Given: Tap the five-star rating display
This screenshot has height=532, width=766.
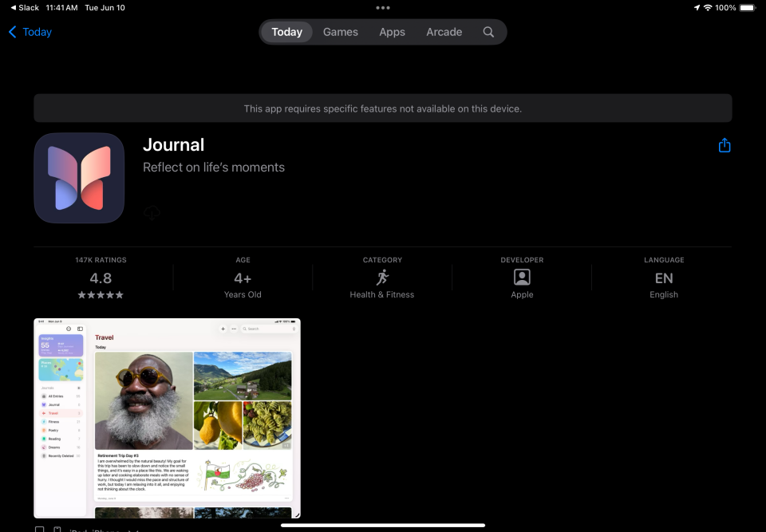Looking at the screenshot, I should click(x=101, y=295).
